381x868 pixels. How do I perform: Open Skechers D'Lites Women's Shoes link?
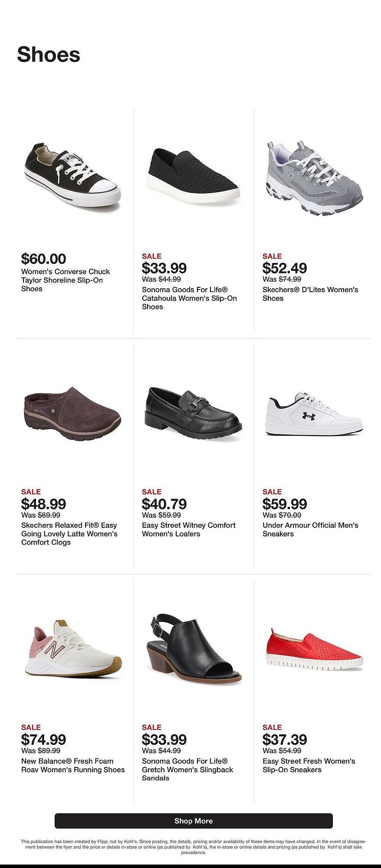pos(310,294)
